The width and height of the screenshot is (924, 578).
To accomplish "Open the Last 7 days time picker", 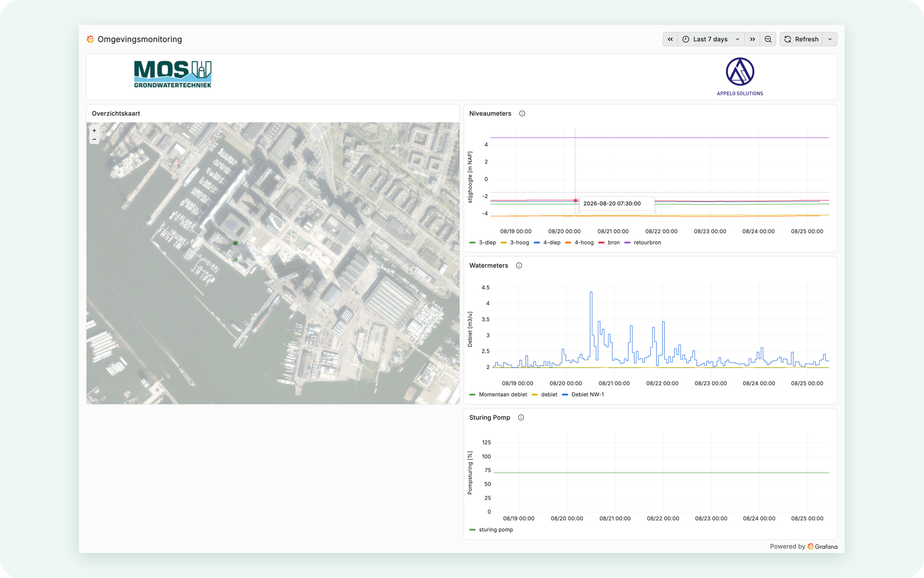I will (x=711, y=39).
